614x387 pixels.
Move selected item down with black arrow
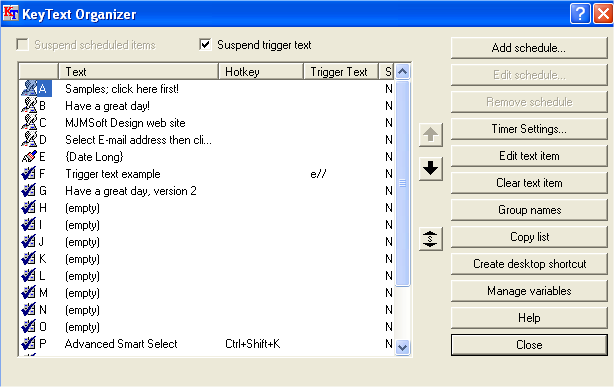(430, 168)
